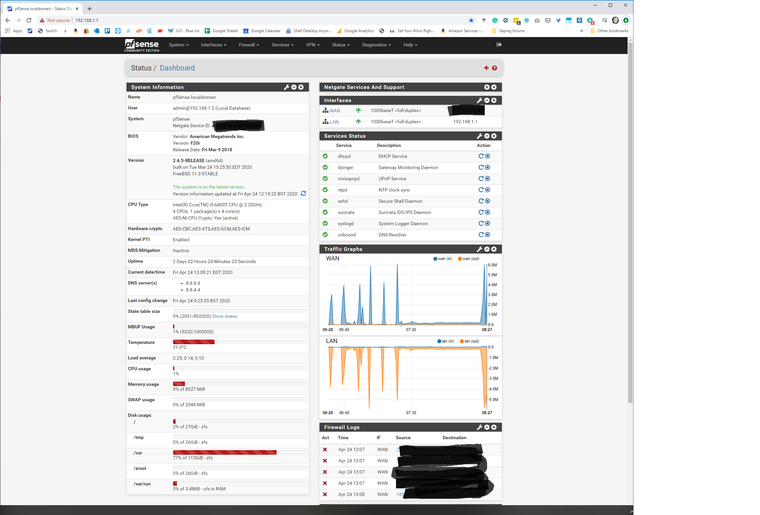Open the Interfaces menu in navbar
The height and width of the screenshot is (515, 760).
213,45
